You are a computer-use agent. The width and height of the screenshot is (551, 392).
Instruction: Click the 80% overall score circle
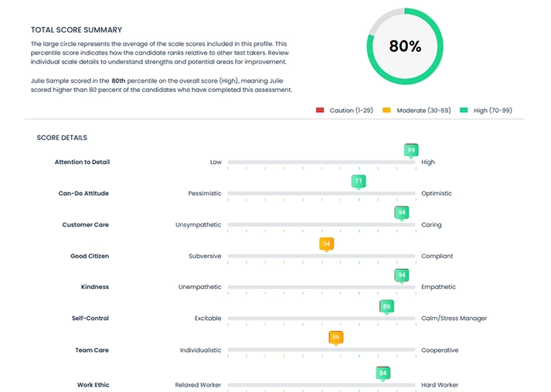pos(405,46)
